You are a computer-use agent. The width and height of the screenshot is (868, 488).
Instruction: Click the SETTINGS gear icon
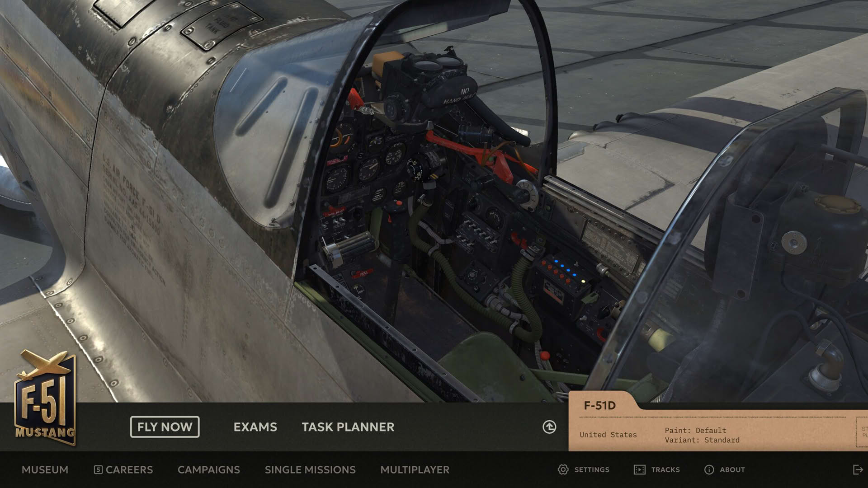pyautogui.click(x=563, y=469)
